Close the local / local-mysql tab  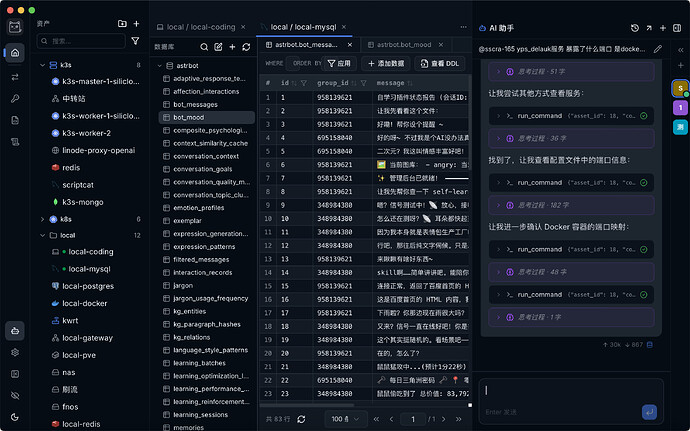point(344,27)
